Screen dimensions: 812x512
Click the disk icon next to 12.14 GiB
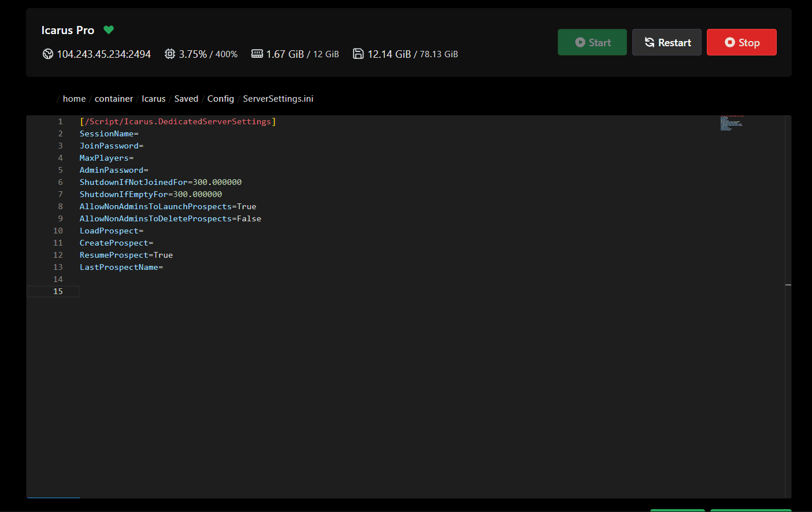[359, 54]
